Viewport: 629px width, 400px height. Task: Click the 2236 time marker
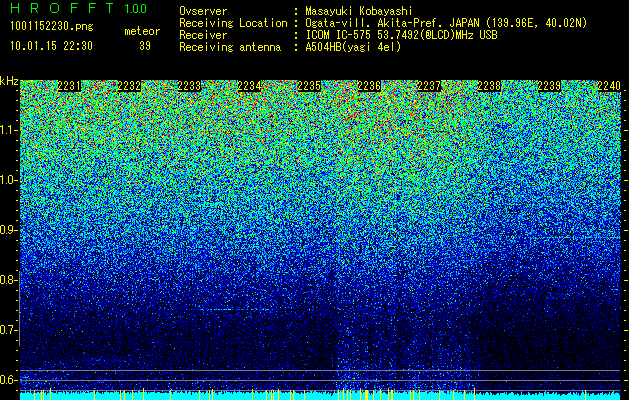point(369,86)
